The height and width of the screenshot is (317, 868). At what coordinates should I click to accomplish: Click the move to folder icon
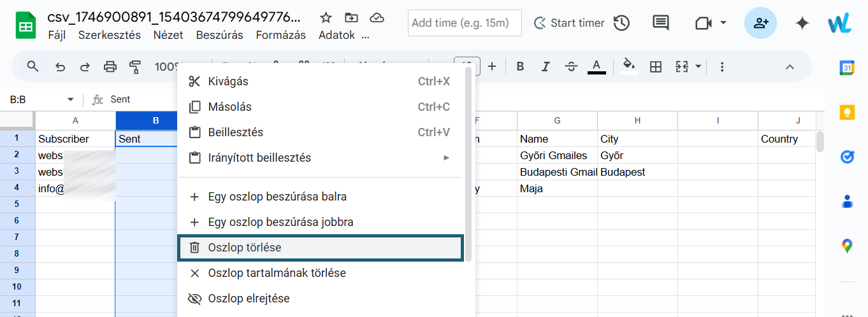pyautogui.click(x=351, y=18)
